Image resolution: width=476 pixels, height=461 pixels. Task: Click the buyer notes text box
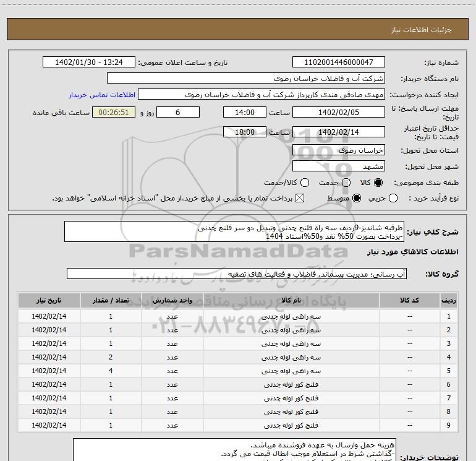(x=234, y=449)
